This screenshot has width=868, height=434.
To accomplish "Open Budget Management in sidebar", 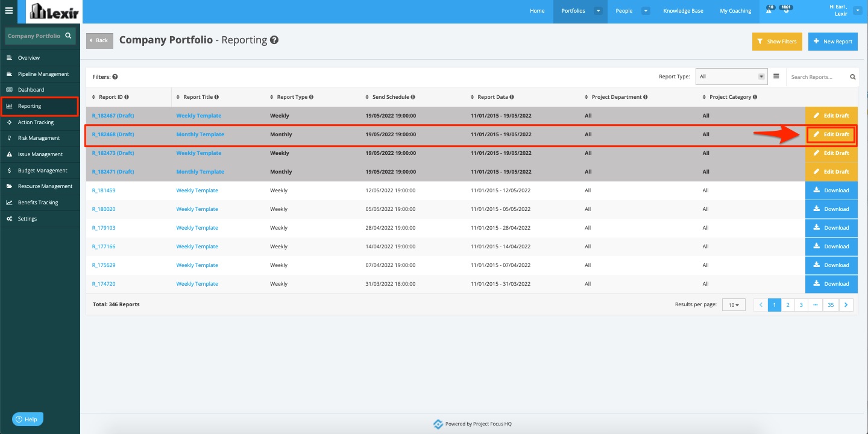I will click(40, 171).
